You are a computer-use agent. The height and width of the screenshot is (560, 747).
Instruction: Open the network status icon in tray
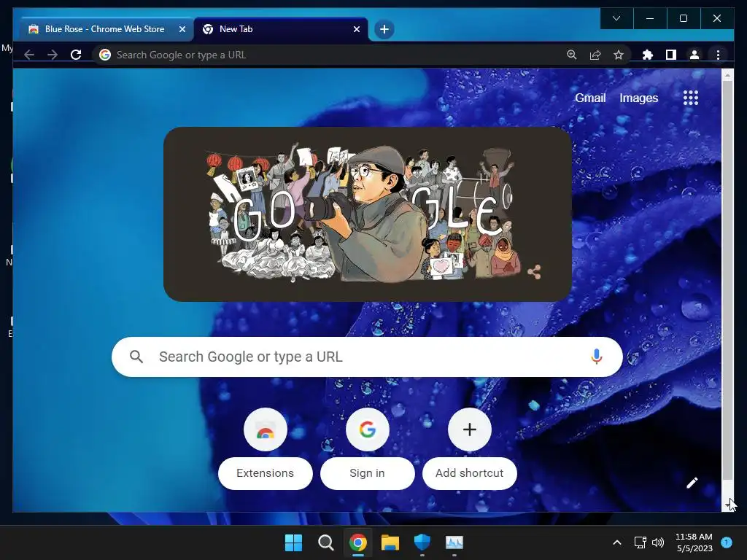click(x=640, y=542)
